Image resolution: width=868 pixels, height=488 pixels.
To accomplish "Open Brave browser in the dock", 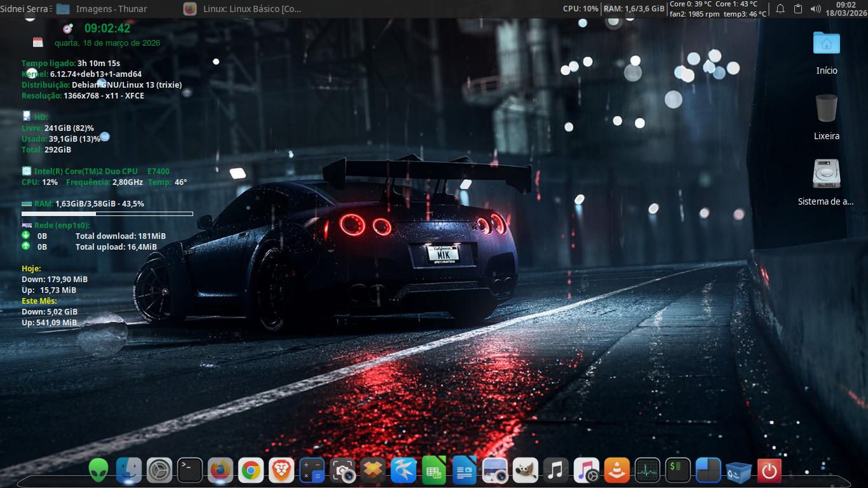I will [281, 471].
